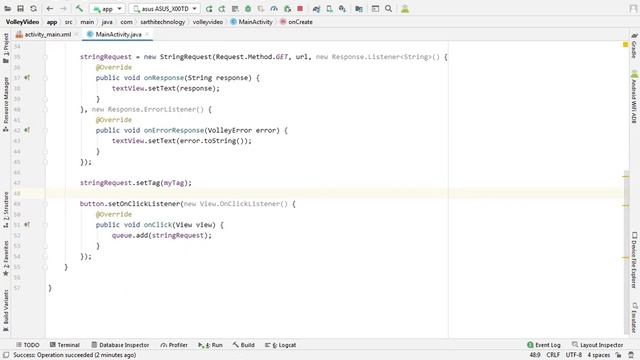Viewport: 640px width, 360px height.
Task: Stop the running app with red square
Action: (x=300, y=9)
